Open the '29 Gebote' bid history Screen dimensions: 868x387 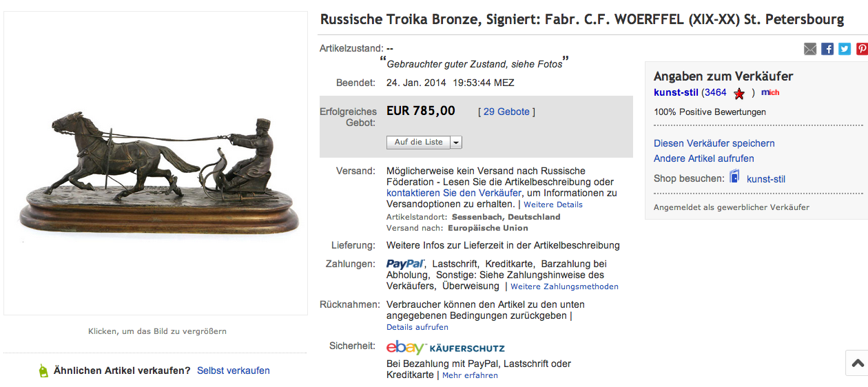tap(506, 112)
